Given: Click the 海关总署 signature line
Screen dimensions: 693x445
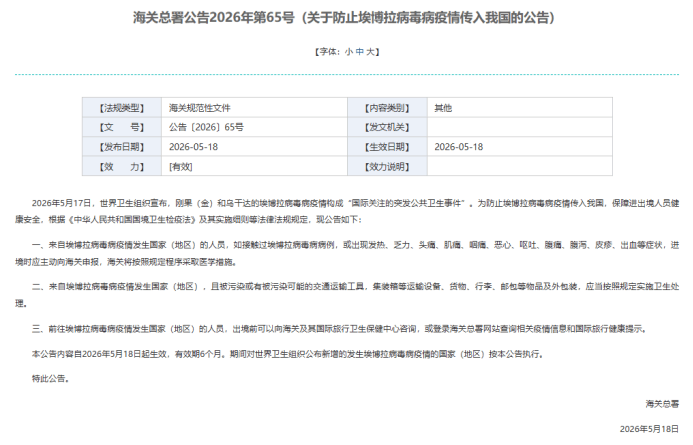Looking at the screenshot, I should [x=662, y=404].
